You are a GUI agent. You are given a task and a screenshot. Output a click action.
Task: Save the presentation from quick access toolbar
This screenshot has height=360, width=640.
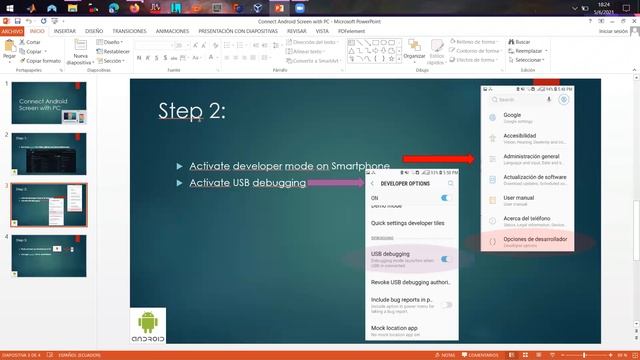point(17,21)
